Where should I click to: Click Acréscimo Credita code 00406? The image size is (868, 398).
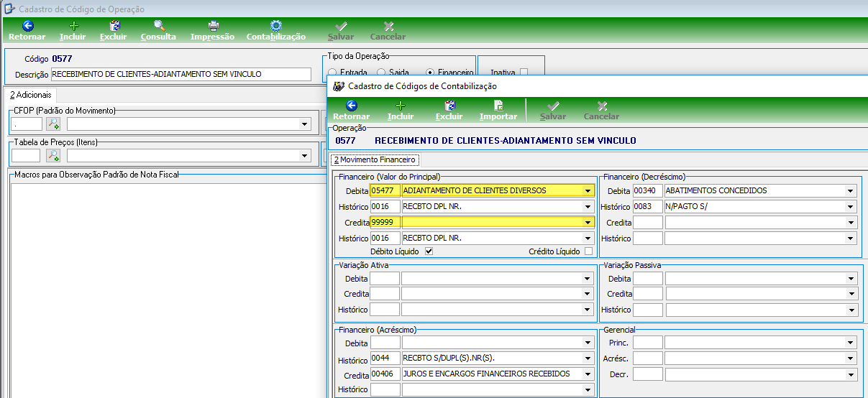[x=385, y=374]
